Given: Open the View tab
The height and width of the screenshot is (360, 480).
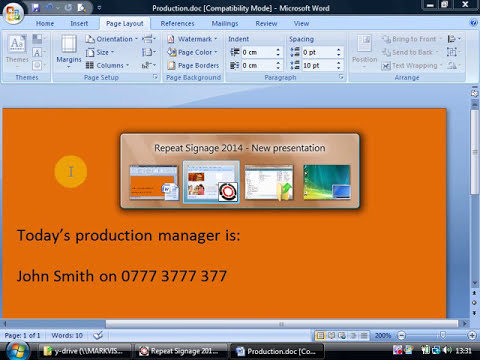Looking at the screenshot, I should (301, 24).
